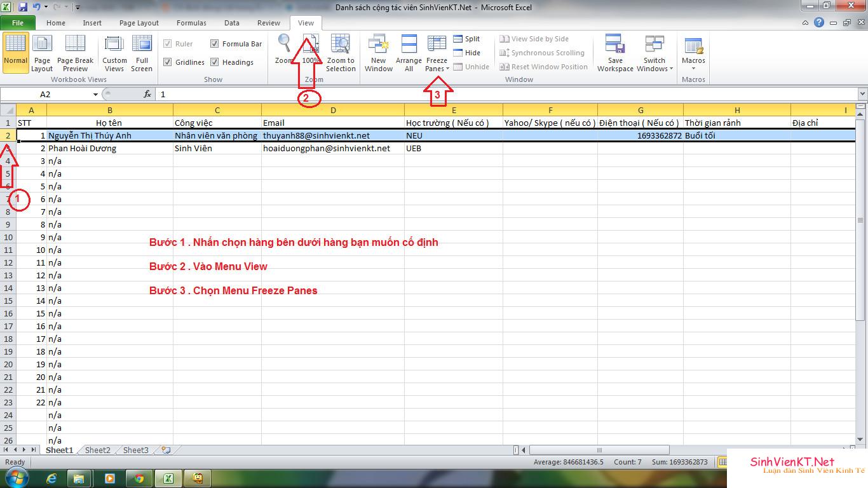Minimize the ribbon with the caret icon
Screen dimensions: 868x488
[x=806, y=22]
